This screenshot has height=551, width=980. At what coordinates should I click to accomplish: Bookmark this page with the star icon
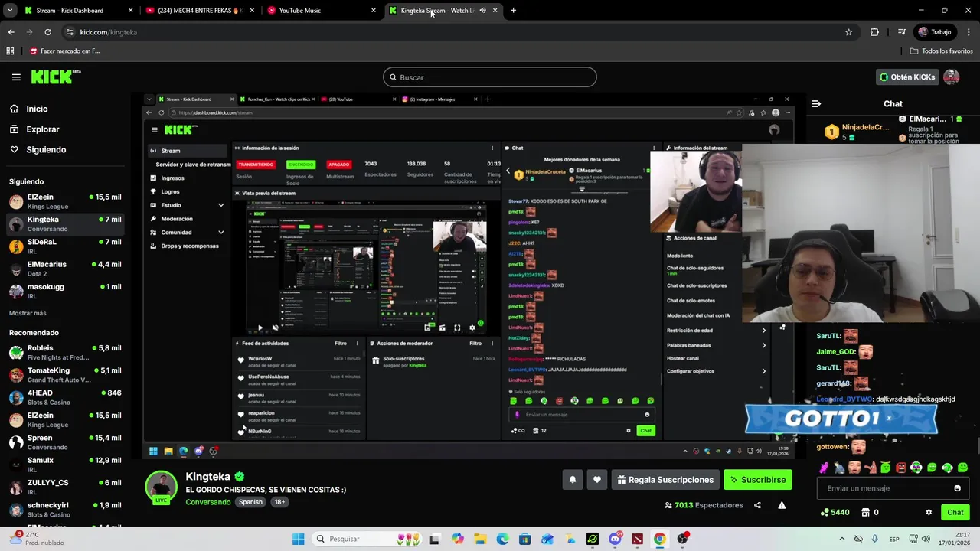[848, 32]
